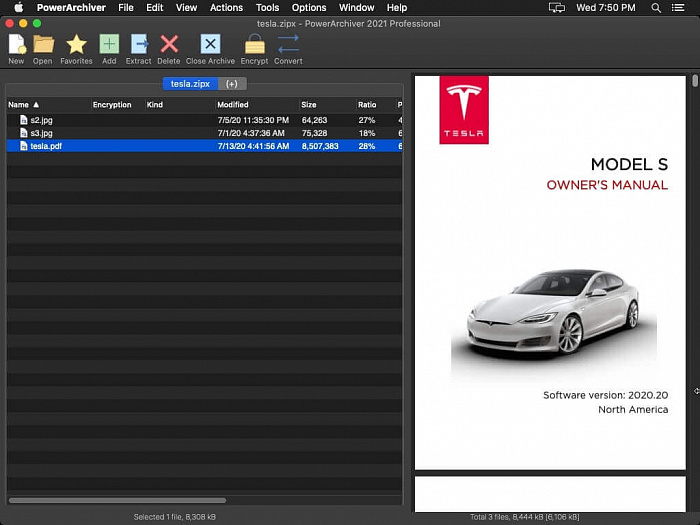700x525 pixels.
Task: Open the View menu
Action: pyautogui.click(x=186, y=8)
